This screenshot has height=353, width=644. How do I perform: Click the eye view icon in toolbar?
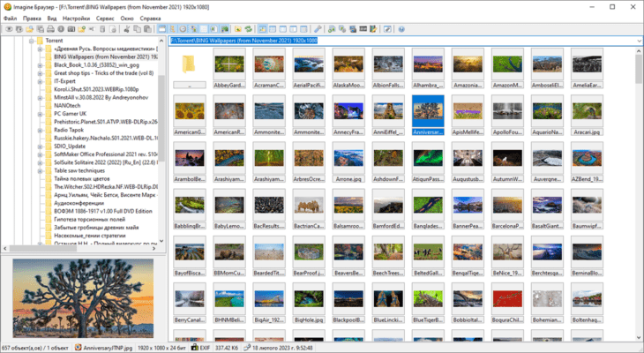tap(9, 29)
